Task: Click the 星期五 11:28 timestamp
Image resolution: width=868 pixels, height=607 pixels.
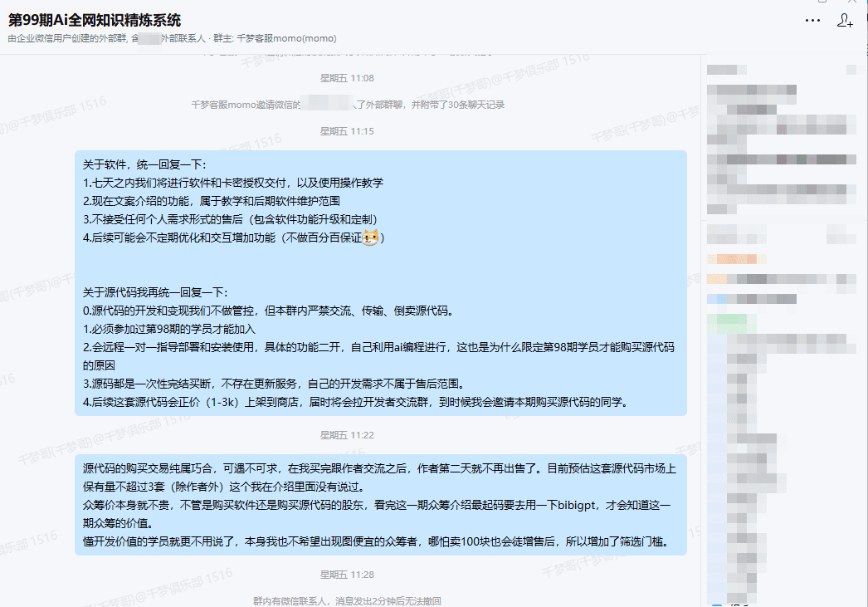Action: [347, 575]
